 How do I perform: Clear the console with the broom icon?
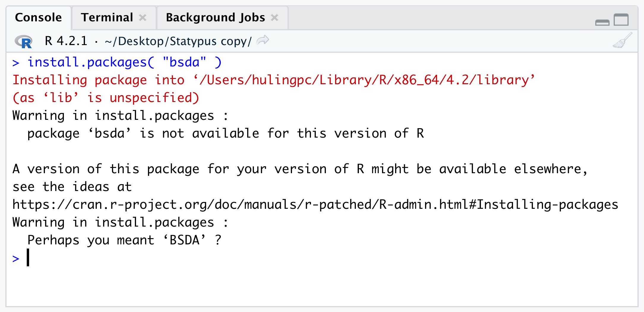[622, 41]
